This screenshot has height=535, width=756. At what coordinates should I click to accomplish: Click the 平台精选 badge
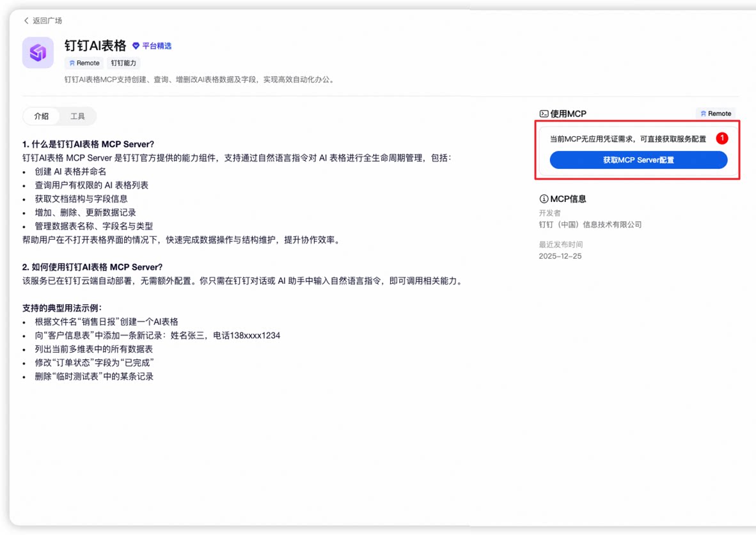pos(152,46)
